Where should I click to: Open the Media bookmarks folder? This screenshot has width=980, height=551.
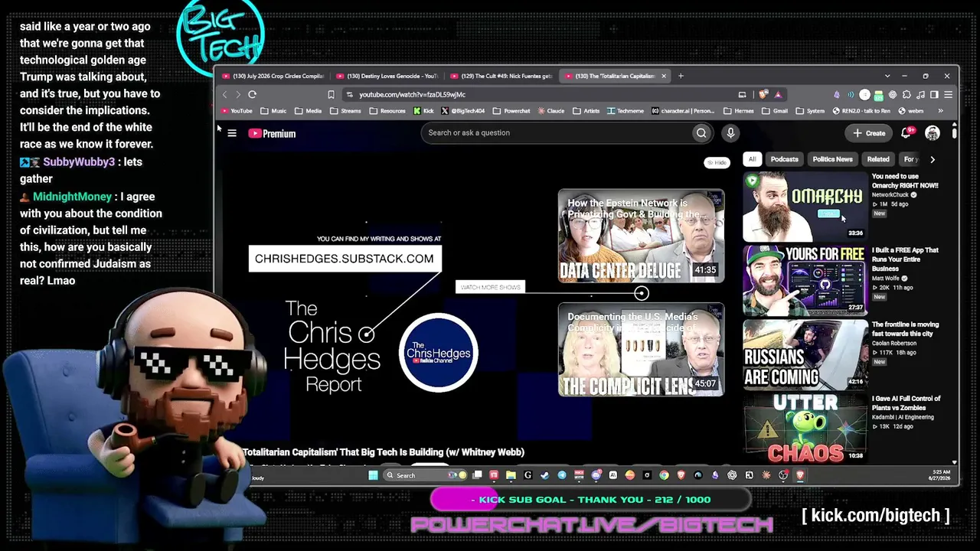click(309, 111)
